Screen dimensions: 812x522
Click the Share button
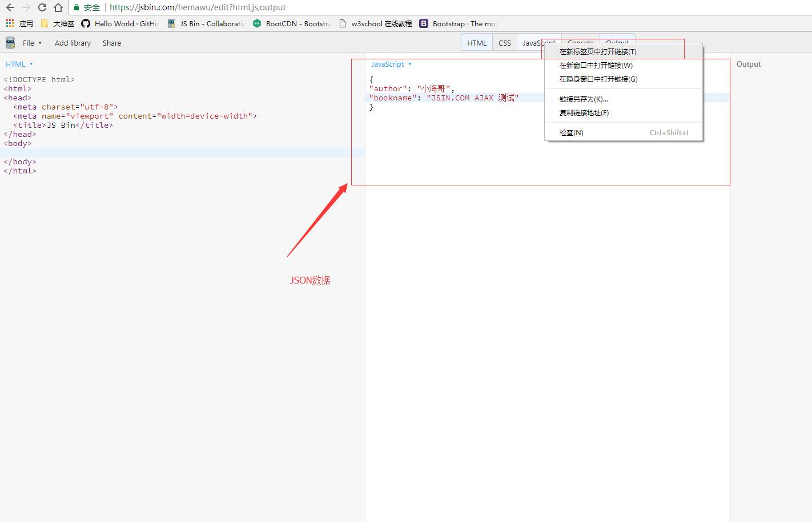[x=112, y=43]
